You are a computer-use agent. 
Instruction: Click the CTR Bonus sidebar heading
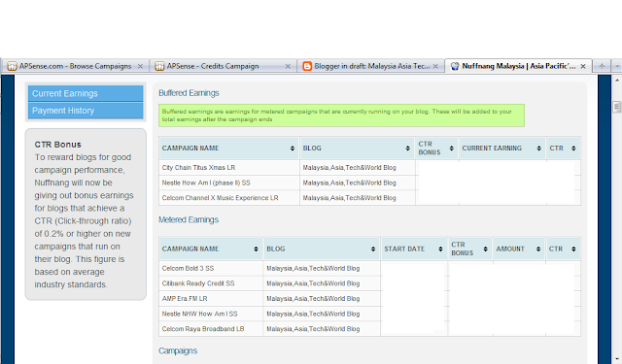point(57,145)
